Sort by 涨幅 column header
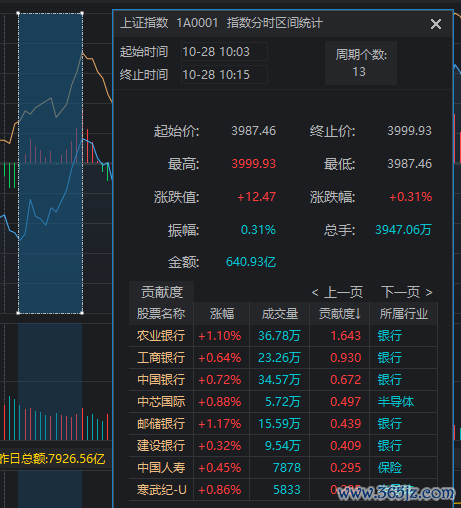 [222, 314]
